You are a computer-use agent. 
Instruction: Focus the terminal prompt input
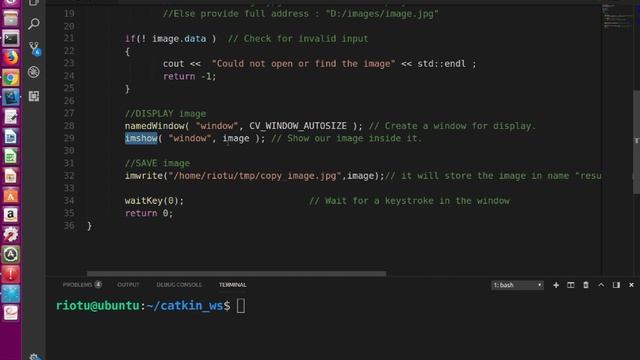click(241, 306)
